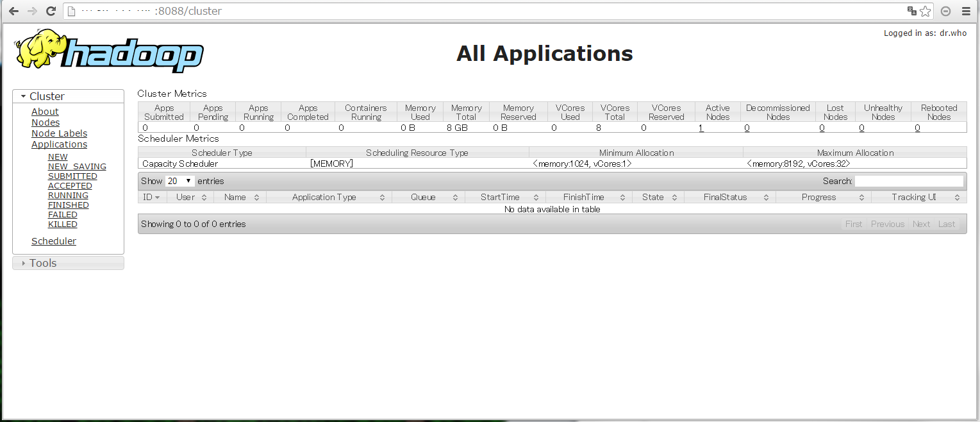This screenshot has width=980, height=422.
Task: Click the 'Logged in as: dr.who' text
Action: (x=925, y=33)
